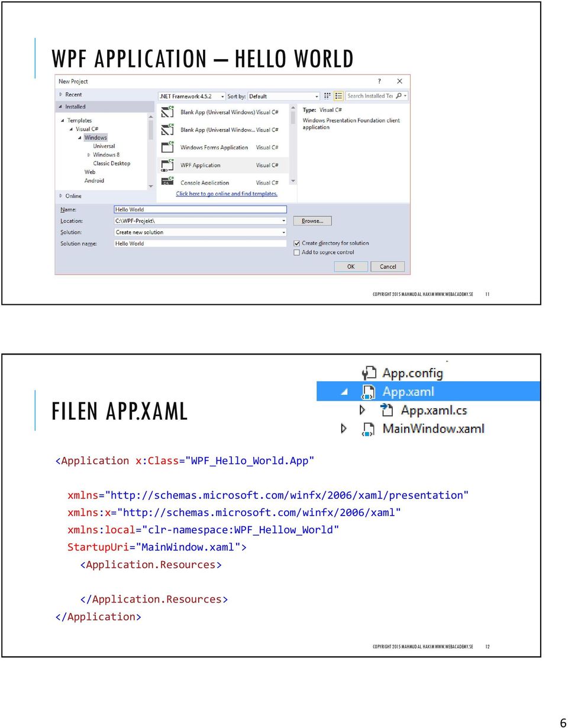Close the New Project dialog
Viewport: 568px width, 728px height.
[399, 81]
